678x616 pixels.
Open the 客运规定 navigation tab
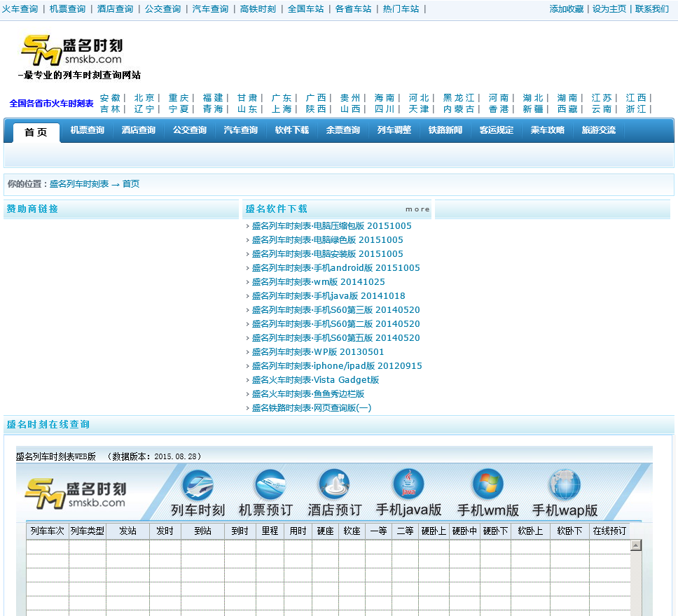[497, 130]
